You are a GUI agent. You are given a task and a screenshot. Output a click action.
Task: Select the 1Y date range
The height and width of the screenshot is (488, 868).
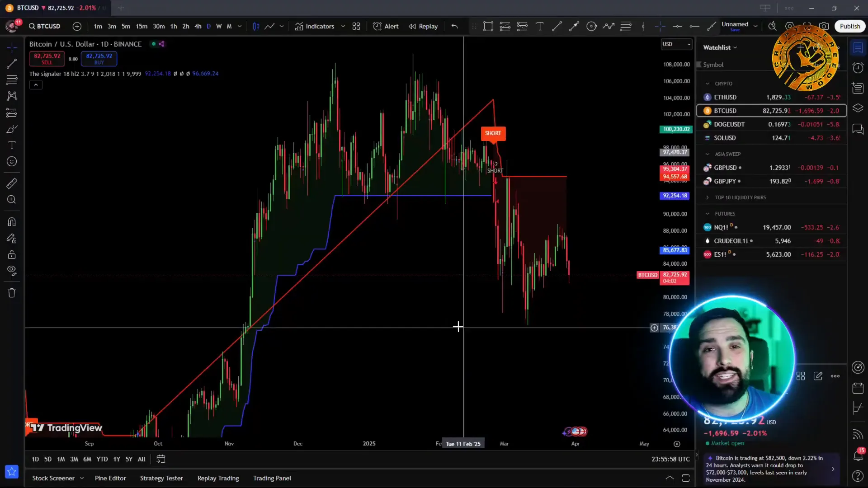[x=117, y=459]
